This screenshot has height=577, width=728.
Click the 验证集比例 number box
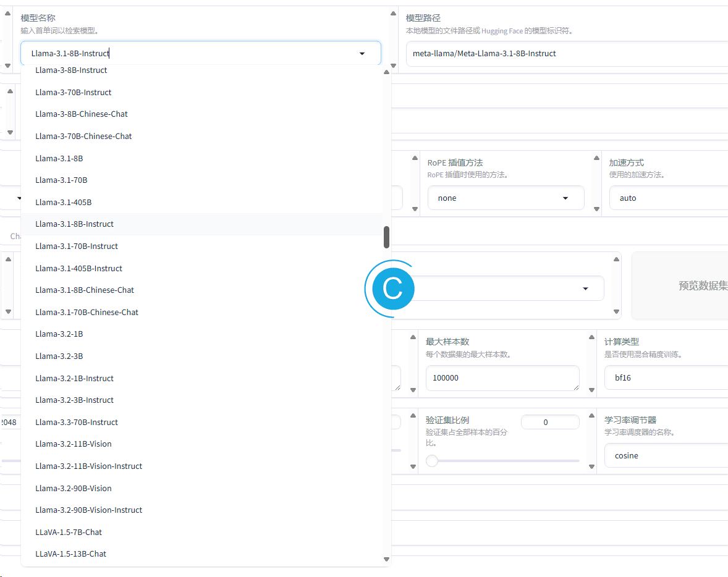(550, 423)
